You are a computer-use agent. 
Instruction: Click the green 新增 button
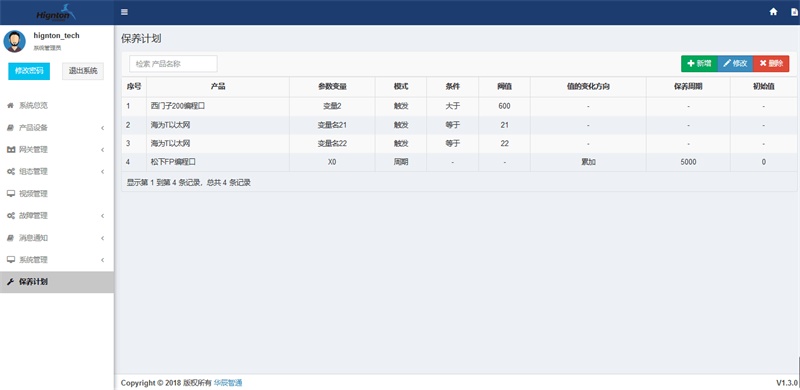click(699, 63)
